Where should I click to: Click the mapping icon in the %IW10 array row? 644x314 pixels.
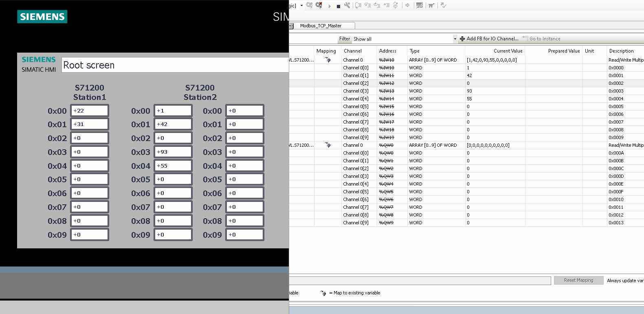pos(328,60)
